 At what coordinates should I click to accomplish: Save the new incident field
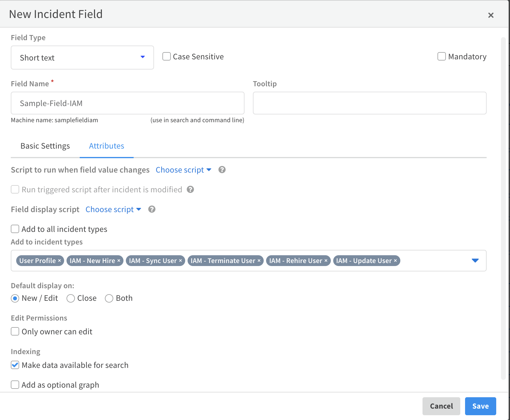pyautogui.click(x=480, y=406)
